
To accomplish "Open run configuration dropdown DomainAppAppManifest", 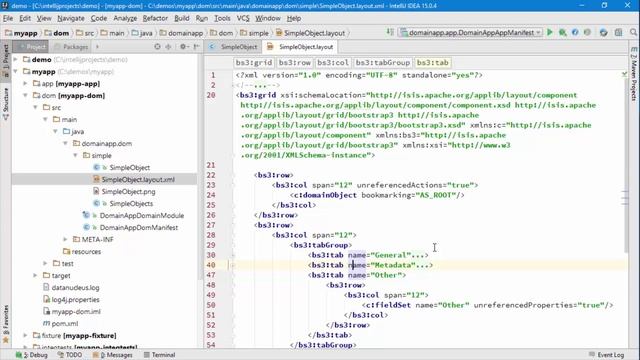I will click(471, 32).
